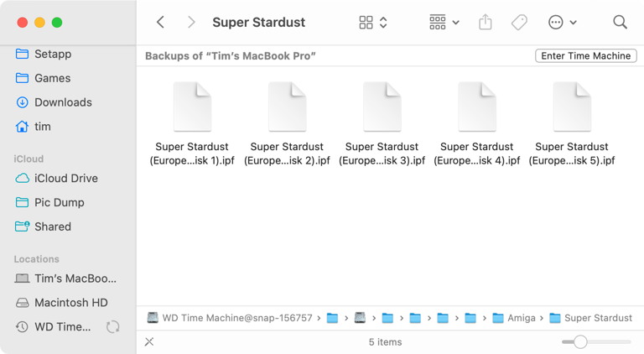Image resolution: width=644 pixels, height=354 pixels.
Task: Select WD Time Machine disk in sidebar
Action: 54,327
